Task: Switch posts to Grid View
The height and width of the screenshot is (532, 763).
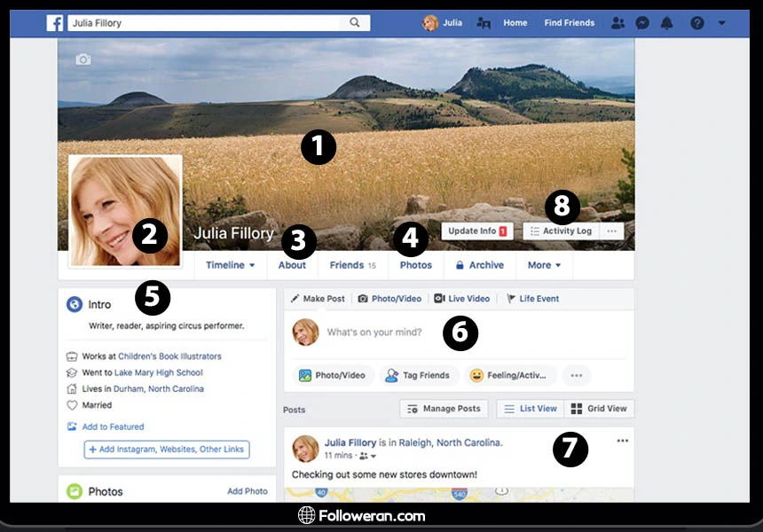Action: (599, 409)
